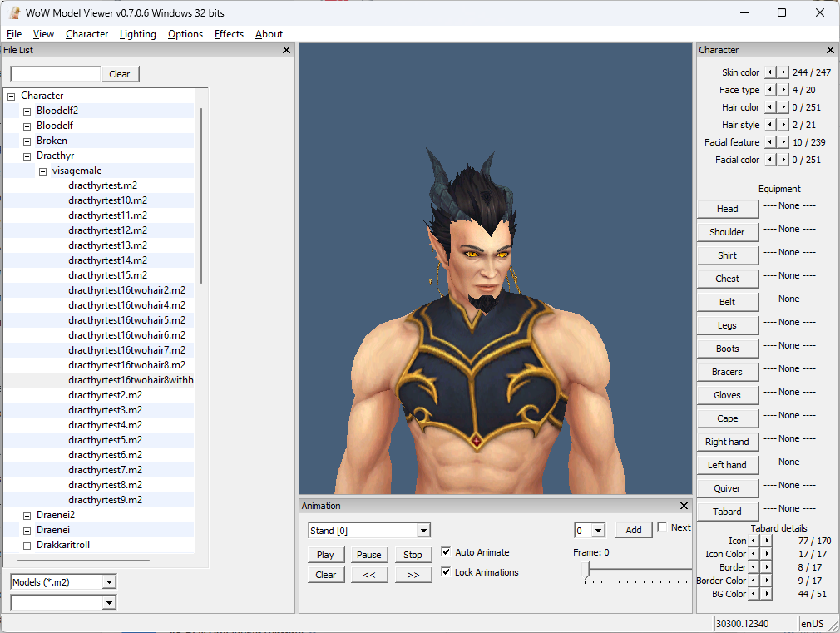Close the File List panel
The height and width of the screenshot is (633, 840).
[287, 50]
